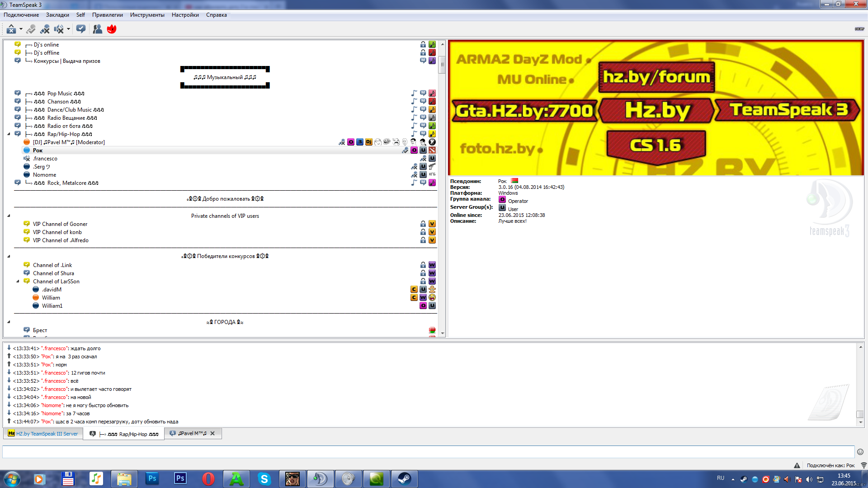Select user [DJ] Pavel M Moderator

(x=69, y=142)
